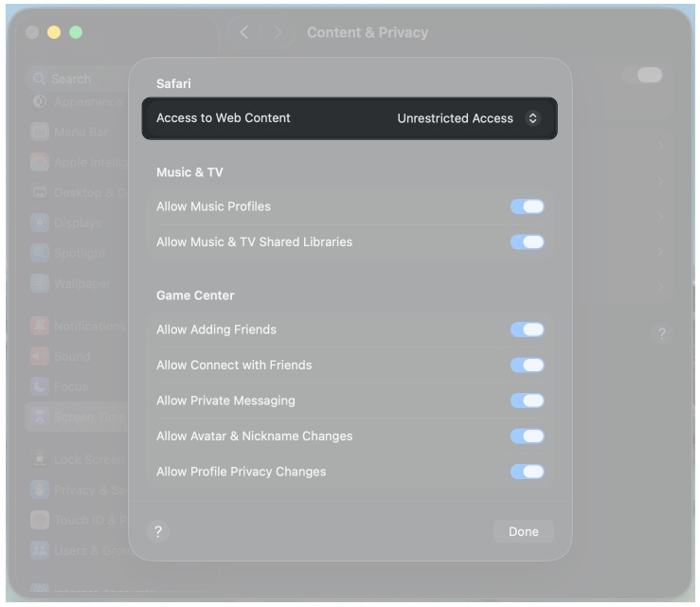The image size is (700, 607).
Task: Open Access to Web Content dropdown
Action: coord(455,118)
